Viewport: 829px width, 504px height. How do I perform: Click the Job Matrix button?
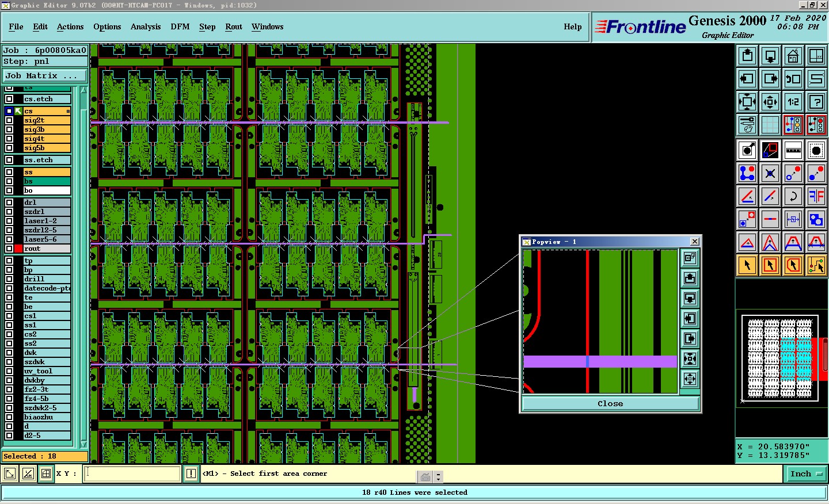pos(45,76)
